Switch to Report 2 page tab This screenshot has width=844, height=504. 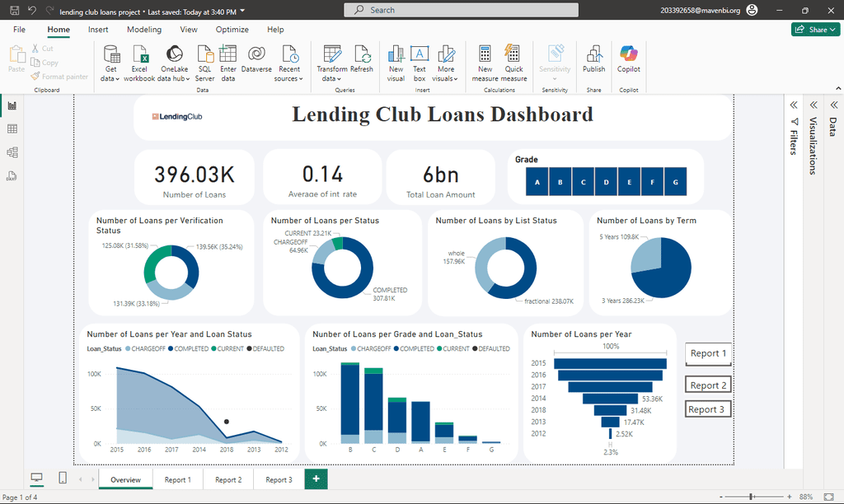pyautogui.click(x=228, y=480)
